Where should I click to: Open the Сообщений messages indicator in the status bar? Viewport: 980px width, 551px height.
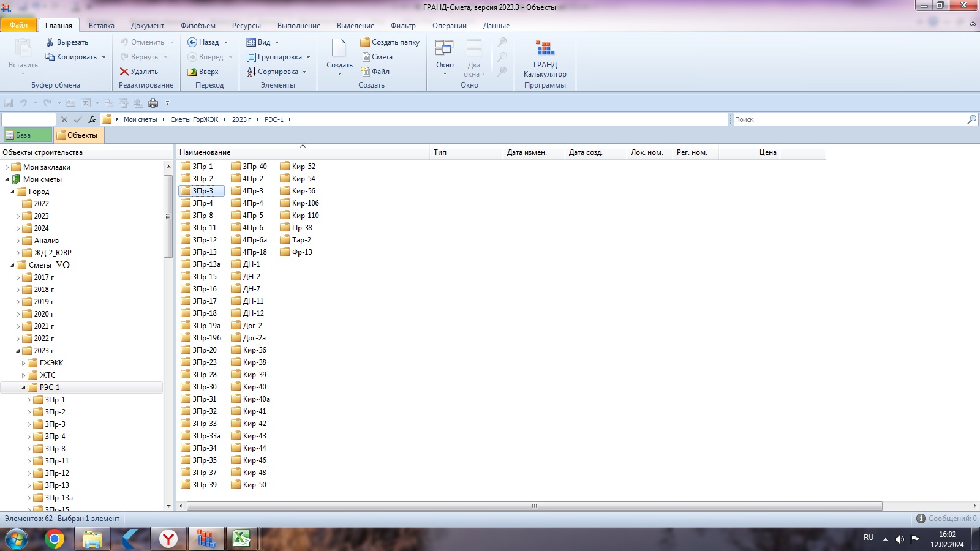point(946,519)
